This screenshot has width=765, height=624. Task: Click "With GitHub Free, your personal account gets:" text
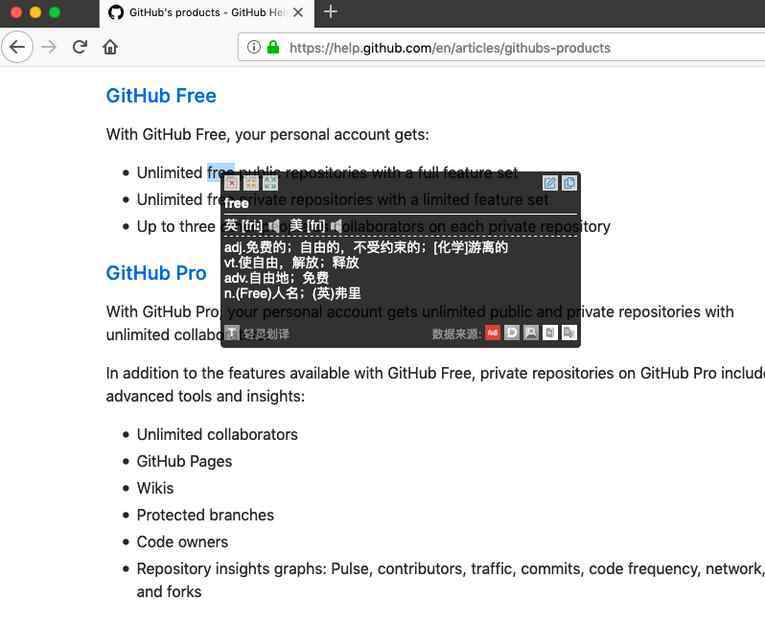tap(267, 134)
